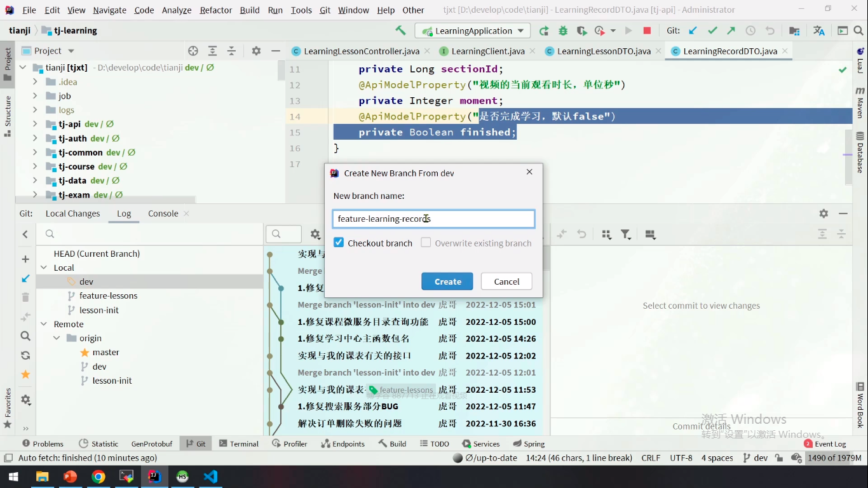
Task: Click the CRLF line separator in the status bar
Action: 651,457
